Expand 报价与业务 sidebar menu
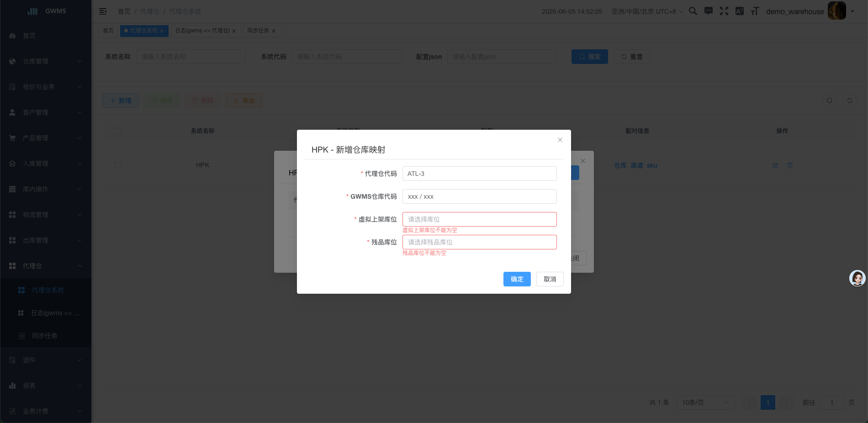The width and height of the screenshot is (868, 423). 46,87
